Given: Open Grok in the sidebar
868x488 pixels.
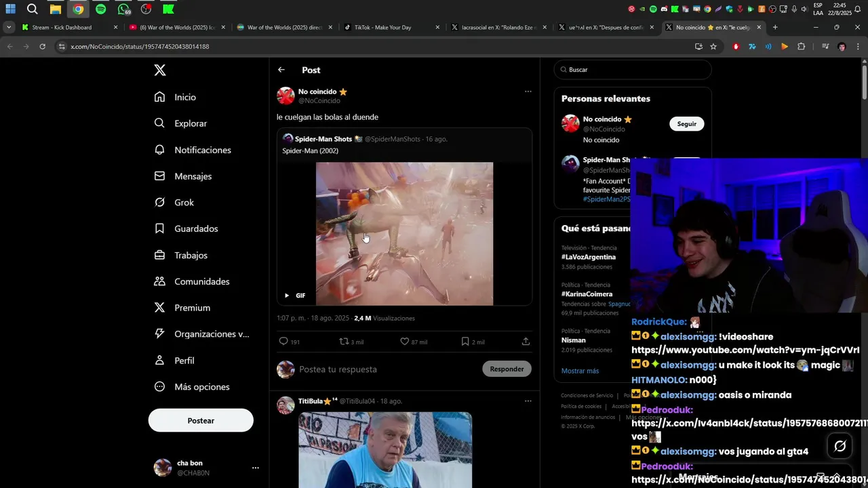Looking at the screenshot, I should [174, 202].
